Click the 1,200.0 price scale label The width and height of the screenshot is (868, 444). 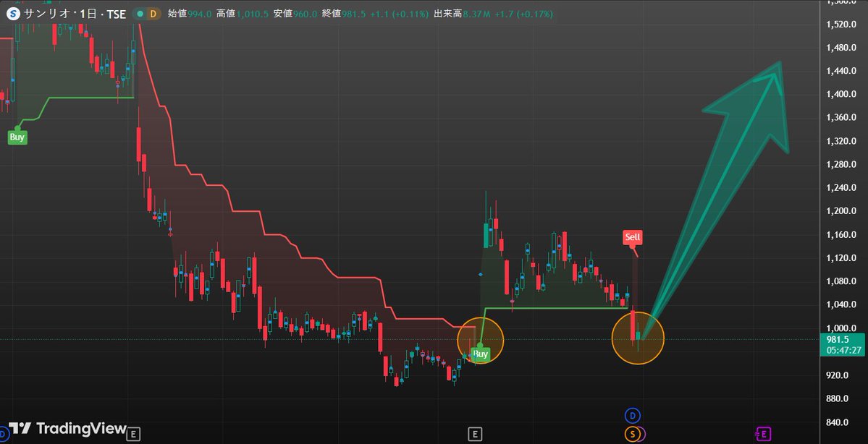(x=840, y=211)
